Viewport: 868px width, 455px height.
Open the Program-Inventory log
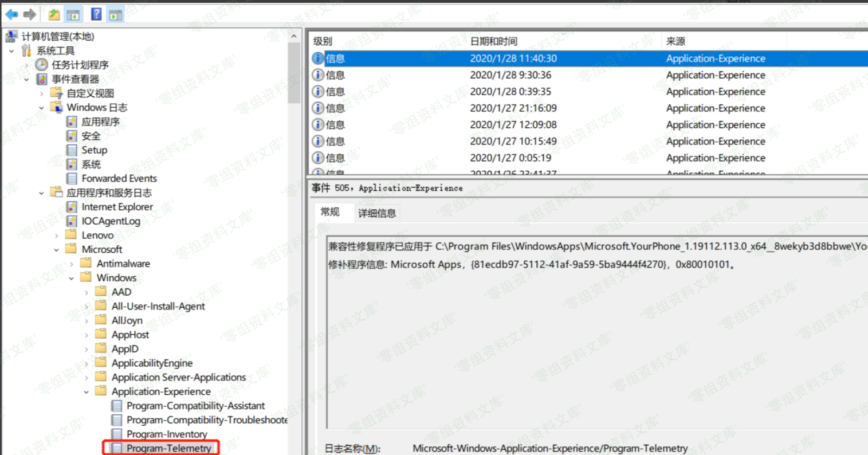tap(166, 434)
